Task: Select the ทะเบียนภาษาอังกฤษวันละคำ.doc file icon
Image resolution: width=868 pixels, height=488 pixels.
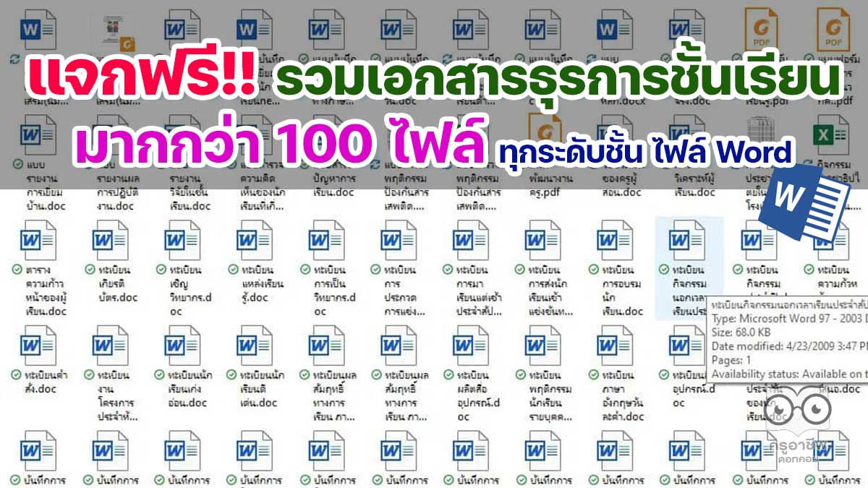Action: (x=616, y=346)
